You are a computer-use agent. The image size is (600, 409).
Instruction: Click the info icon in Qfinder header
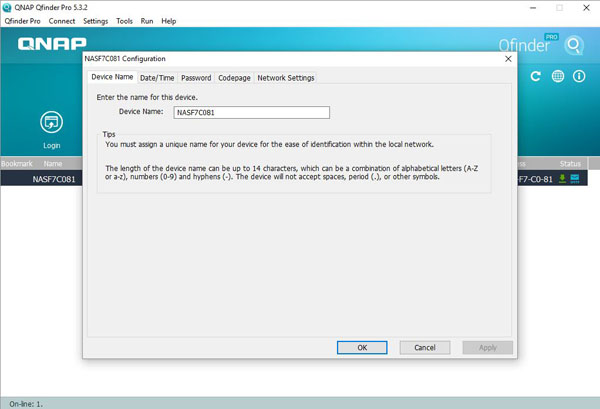pos(579,76)
